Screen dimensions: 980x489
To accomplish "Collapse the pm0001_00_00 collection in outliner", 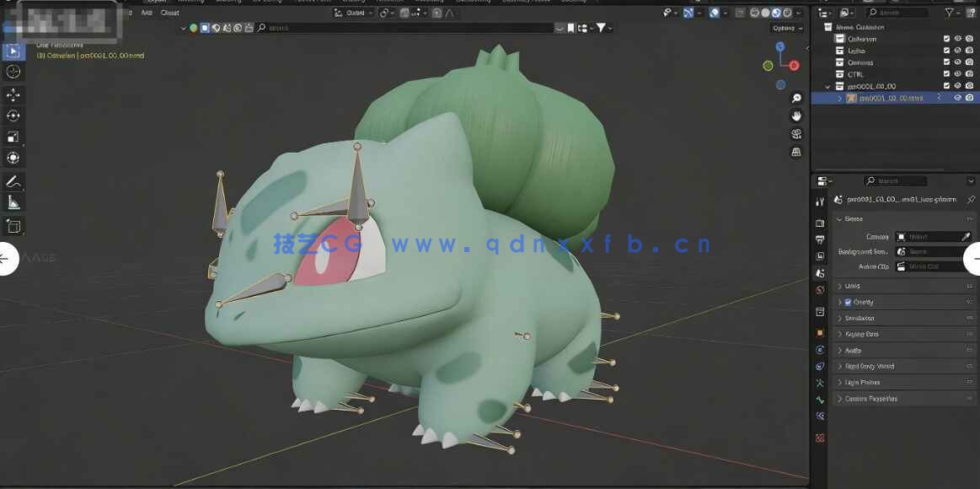I will (827, 86).
